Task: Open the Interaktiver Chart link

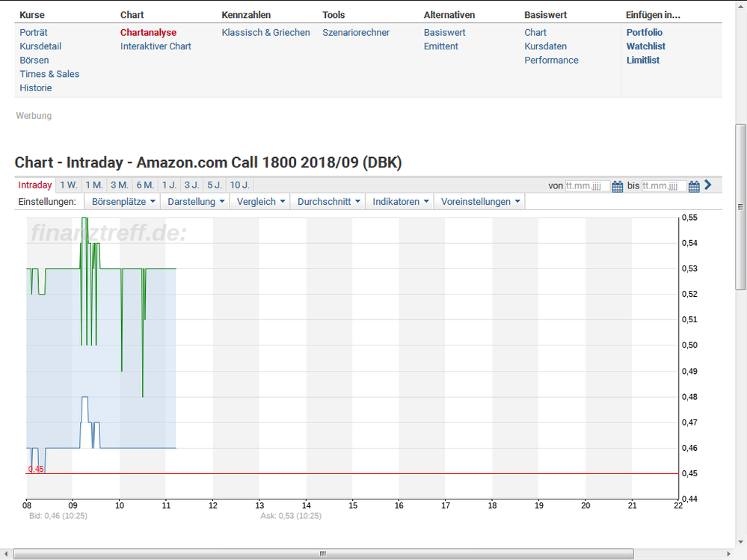Action: [156, 46]
